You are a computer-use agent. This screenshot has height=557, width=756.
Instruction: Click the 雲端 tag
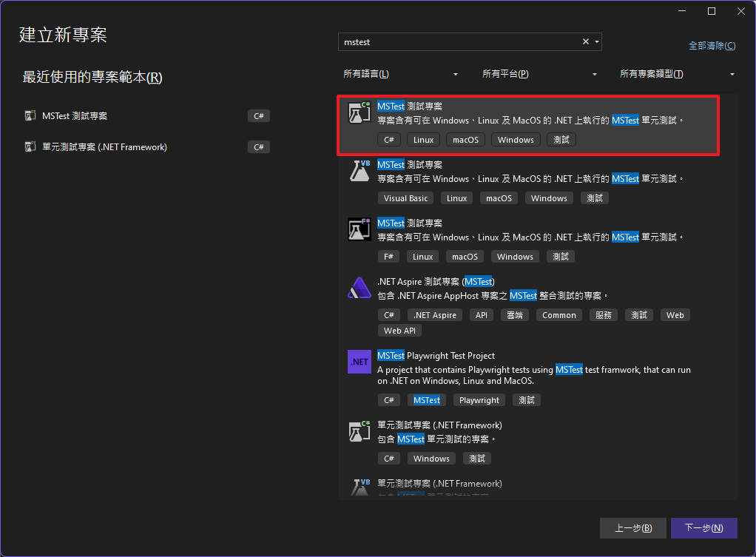(x=514, y=315)
